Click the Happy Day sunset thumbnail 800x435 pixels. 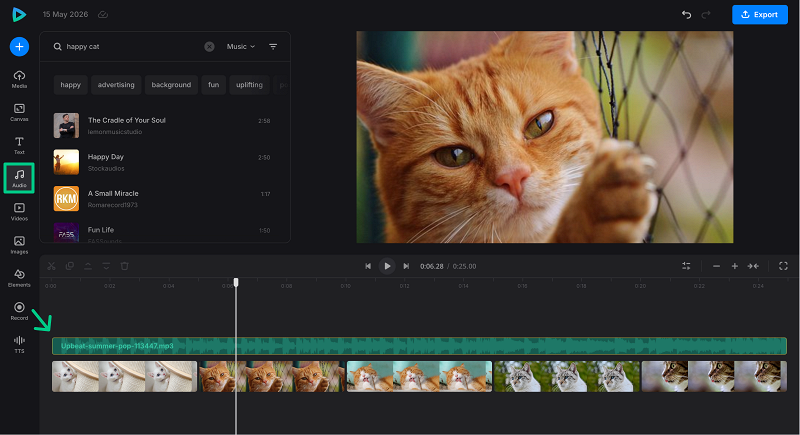click(66, 162)
